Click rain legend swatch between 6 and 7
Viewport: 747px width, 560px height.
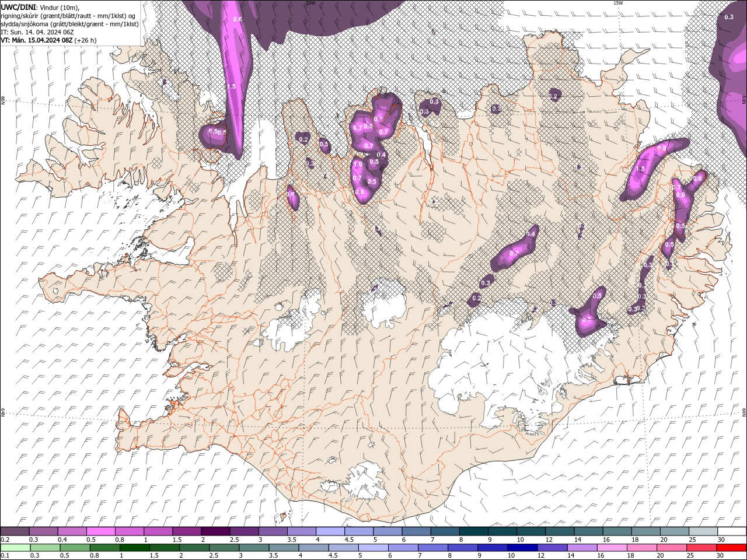(403, 548)
